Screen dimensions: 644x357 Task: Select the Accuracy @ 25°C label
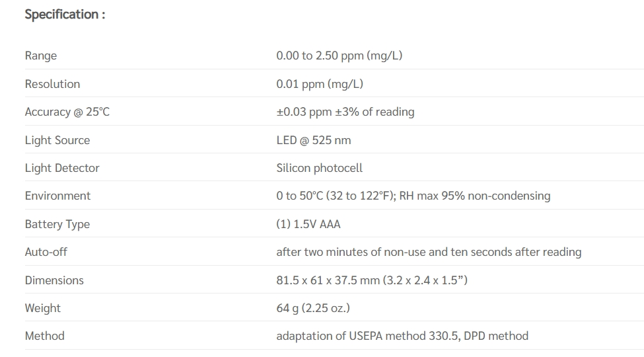[x=67, y=112]
